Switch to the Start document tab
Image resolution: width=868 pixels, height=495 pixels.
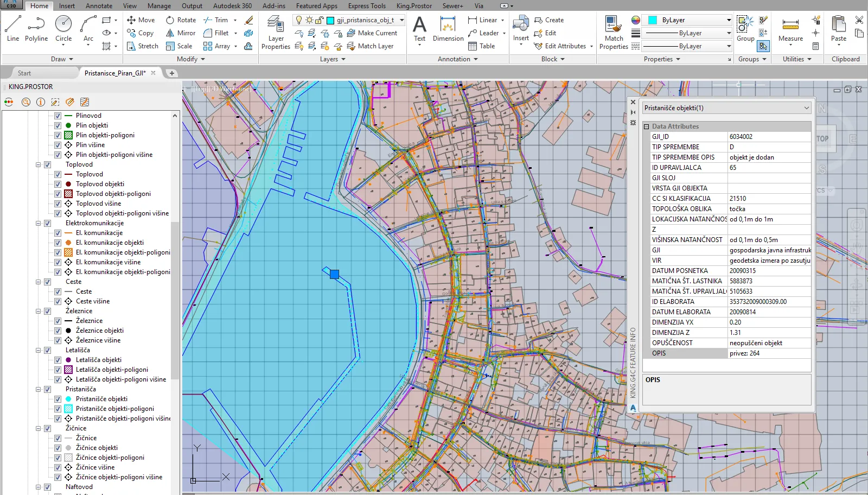(x=24, y=73)
